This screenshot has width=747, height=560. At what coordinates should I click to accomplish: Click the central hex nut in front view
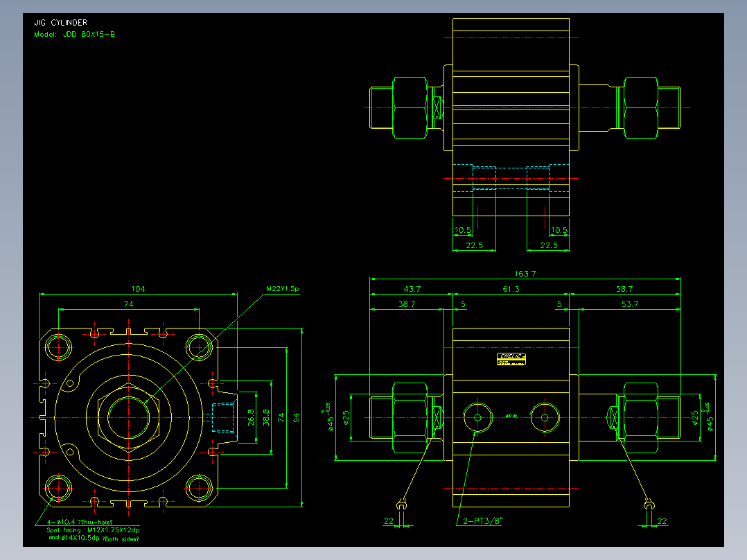pyautogui.click(x=129, y=417)
